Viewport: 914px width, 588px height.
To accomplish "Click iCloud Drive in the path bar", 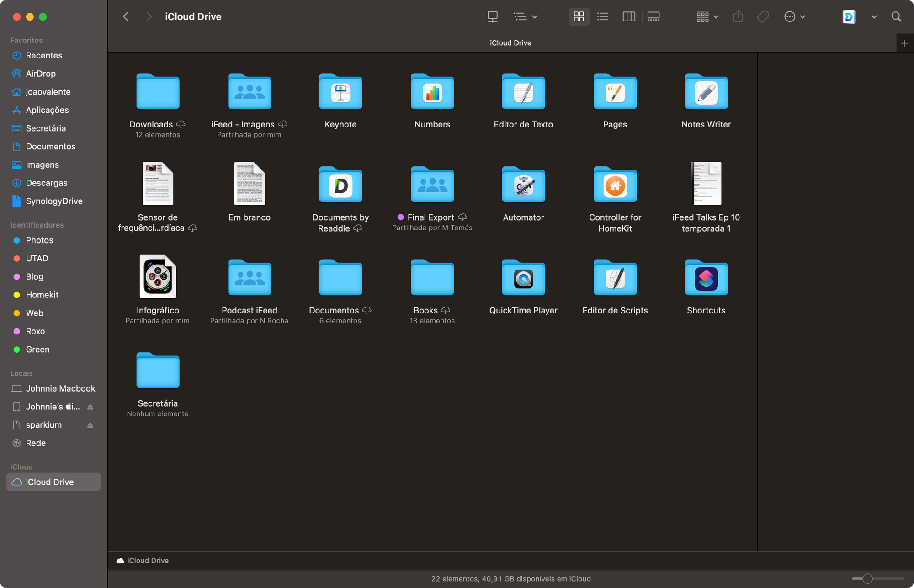I will [143, 561].
